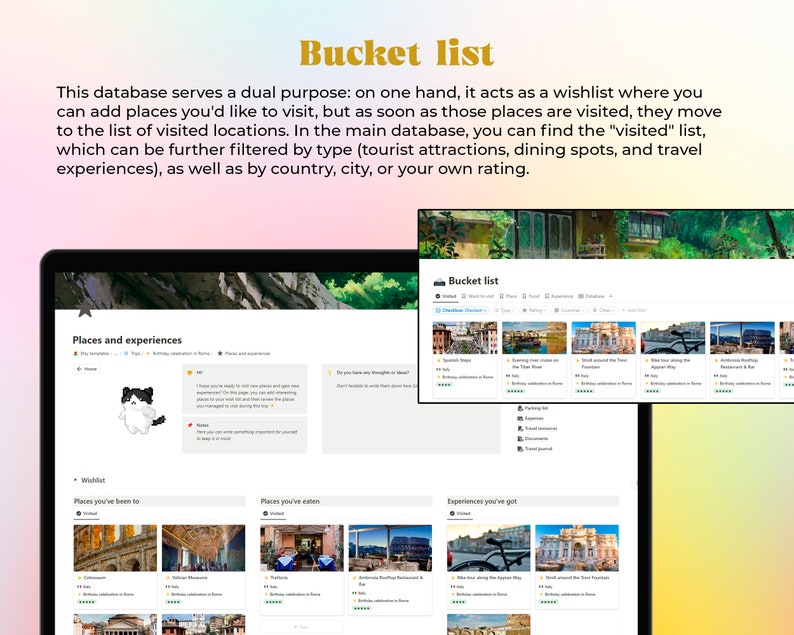
Task: Click the Colosseum card title
Action: pos(95,577)
